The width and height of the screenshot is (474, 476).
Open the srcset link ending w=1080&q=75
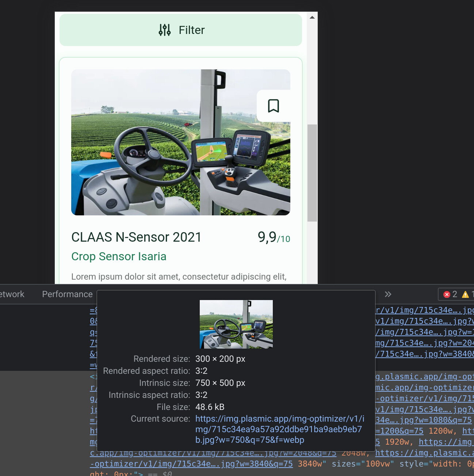tap(424, 420)
